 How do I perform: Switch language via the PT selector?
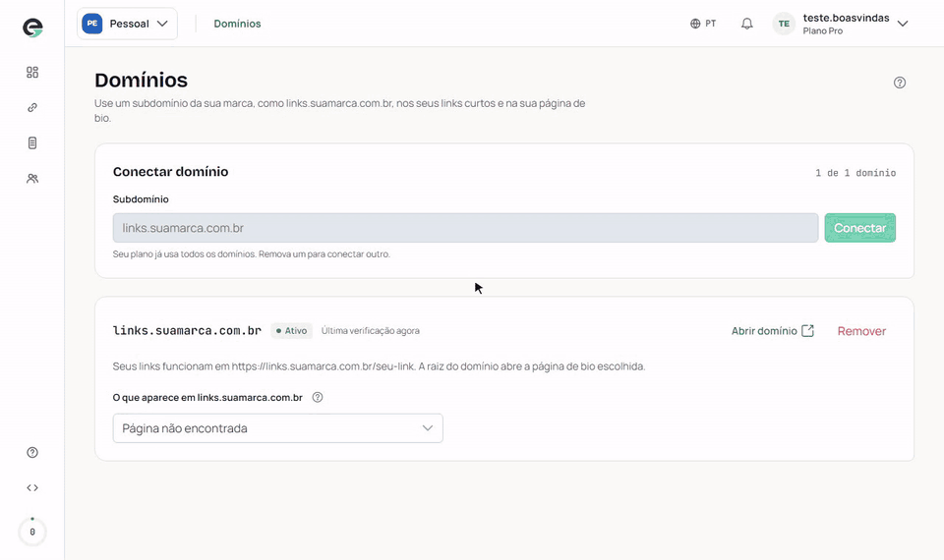[x=703, y=24]
